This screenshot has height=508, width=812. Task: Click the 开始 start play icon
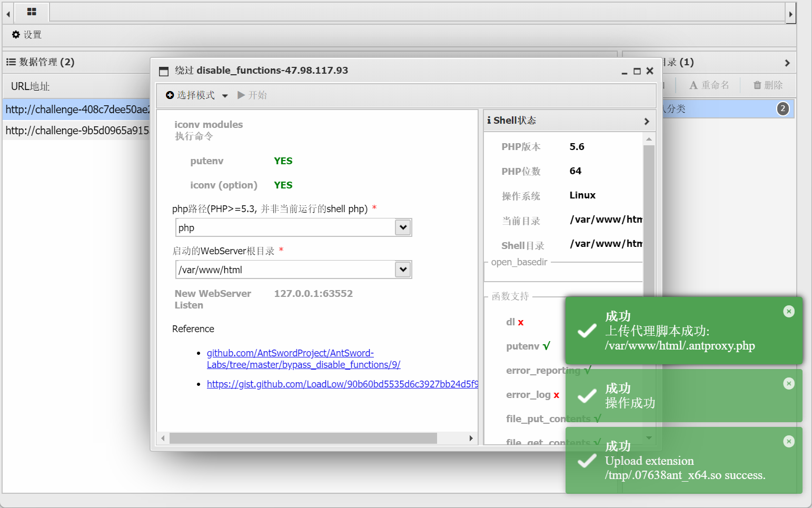click(x=242, y=95)
